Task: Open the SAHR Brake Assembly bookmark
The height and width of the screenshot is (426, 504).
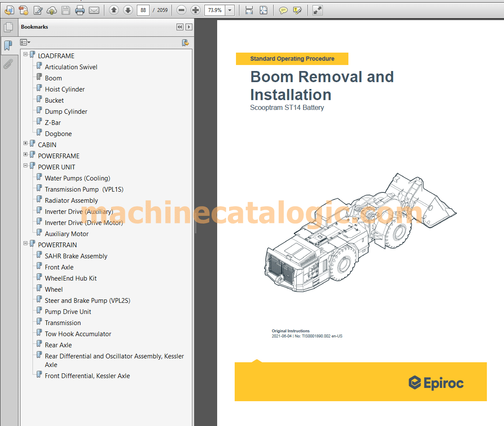Action: pyautogui.click(x=76, y=256)
